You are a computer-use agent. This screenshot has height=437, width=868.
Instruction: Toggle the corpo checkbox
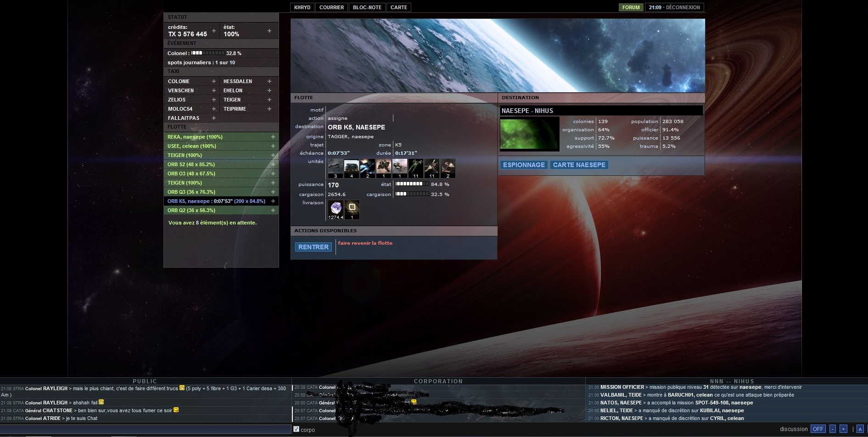click(296, 429)
